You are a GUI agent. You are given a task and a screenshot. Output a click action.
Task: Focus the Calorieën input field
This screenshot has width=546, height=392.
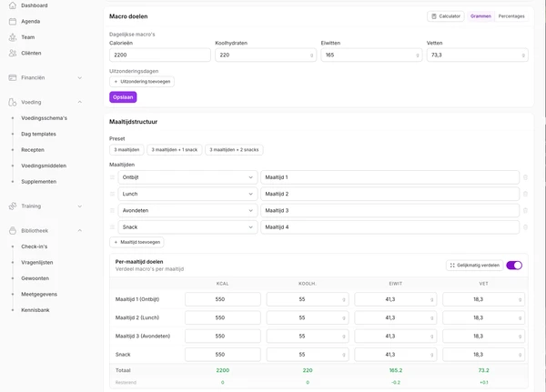(x=160, y=55)
